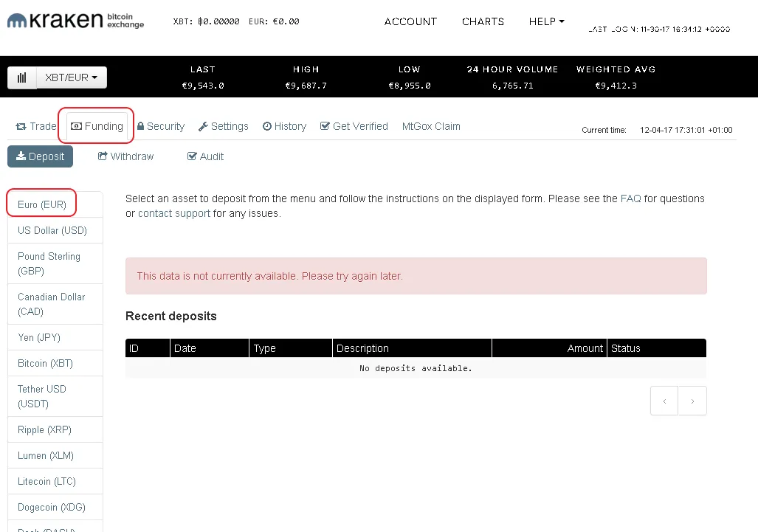Open the MtGox Claim tab

coord(431,126)
